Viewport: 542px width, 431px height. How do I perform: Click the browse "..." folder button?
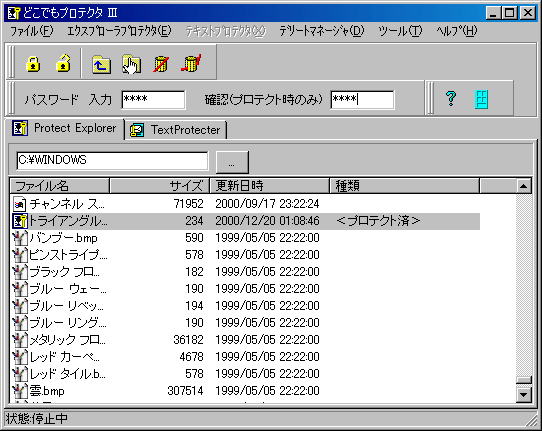232,162
